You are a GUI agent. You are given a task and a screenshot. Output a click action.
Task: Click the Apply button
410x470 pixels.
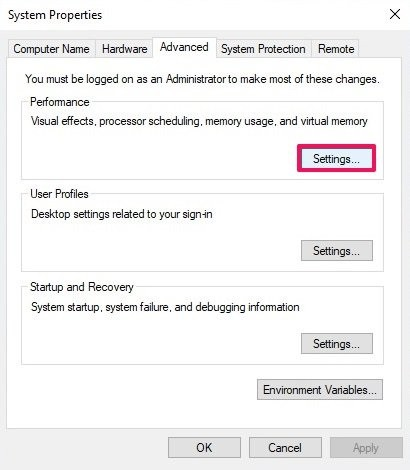(366, 448)
